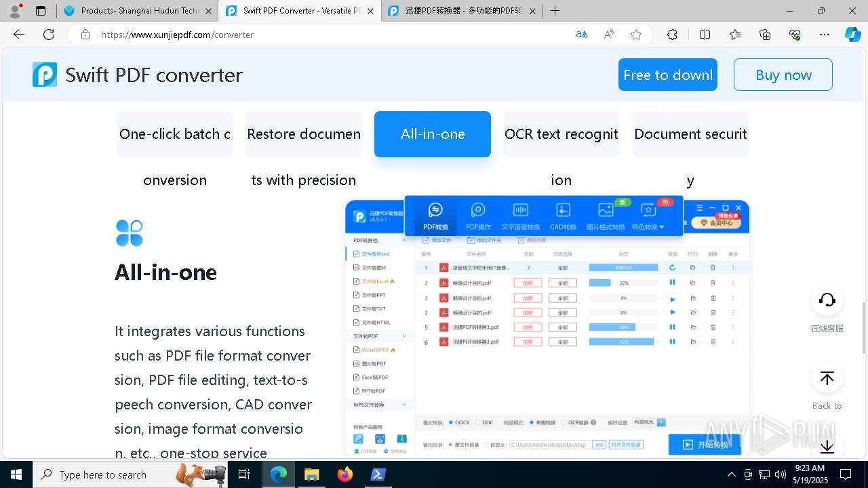Click the page vertical scrollbar thumb
The image size is (868, 488).
tap(864, 327)
